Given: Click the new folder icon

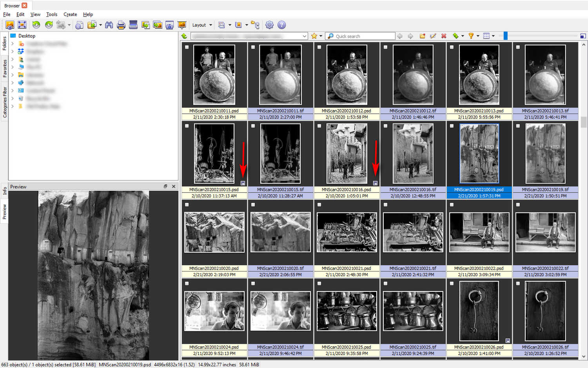Looking at the screenshot, I should tap(422, 36).
